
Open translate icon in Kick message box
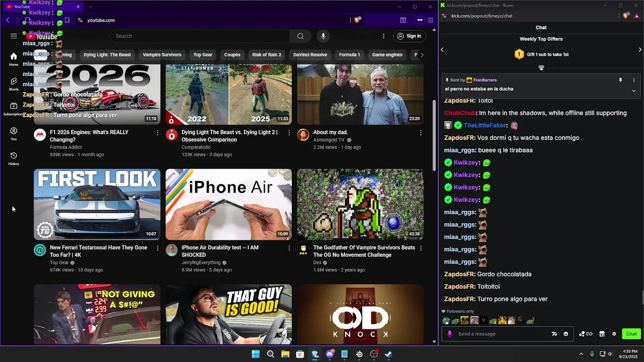pyautogui.click(x=554, y=334)
